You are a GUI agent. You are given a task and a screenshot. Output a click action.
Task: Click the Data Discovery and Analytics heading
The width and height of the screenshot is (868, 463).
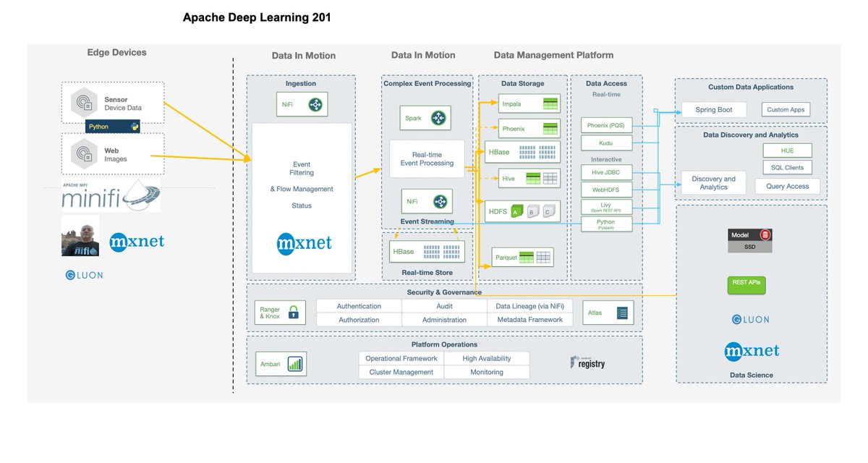point(751,135)
